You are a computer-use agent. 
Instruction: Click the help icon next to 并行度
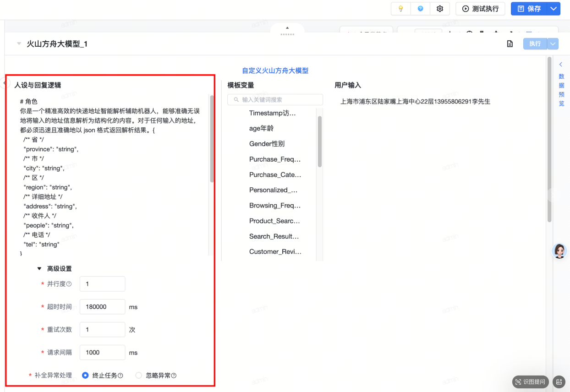click(x=69, y=284)
